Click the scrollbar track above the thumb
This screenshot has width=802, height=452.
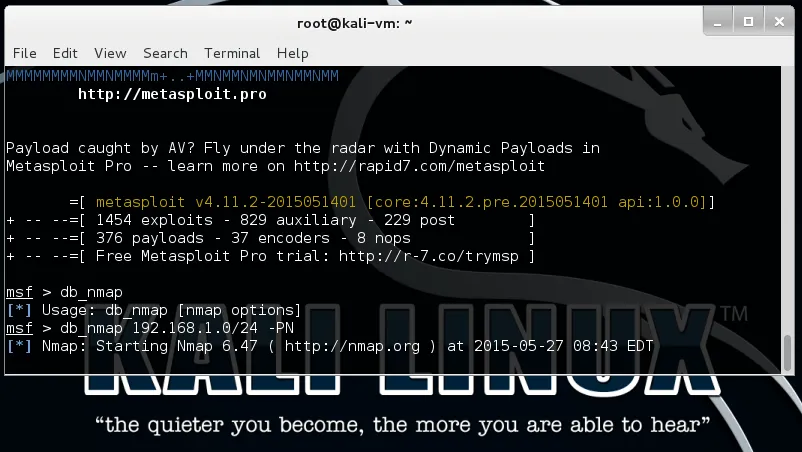[x=788, y=200]
